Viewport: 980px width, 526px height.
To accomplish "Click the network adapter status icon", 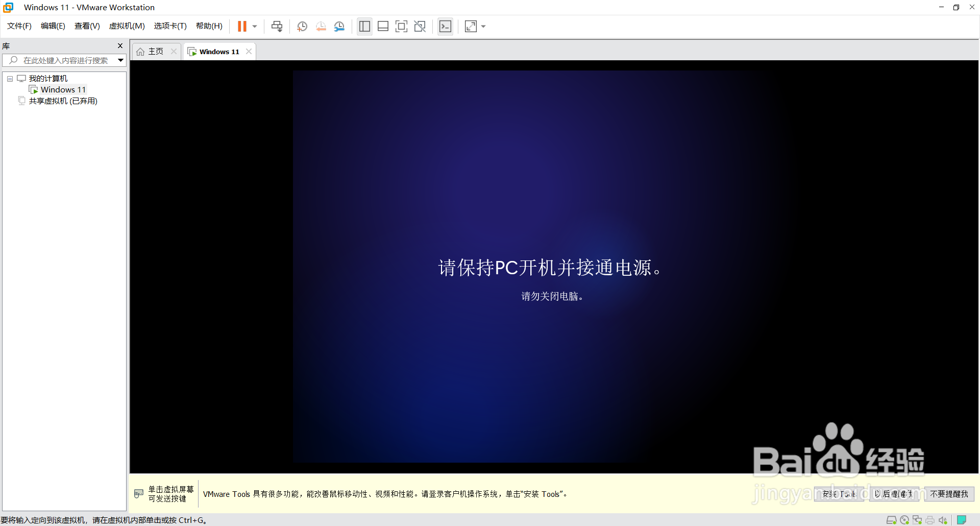I will coord(917,520).
